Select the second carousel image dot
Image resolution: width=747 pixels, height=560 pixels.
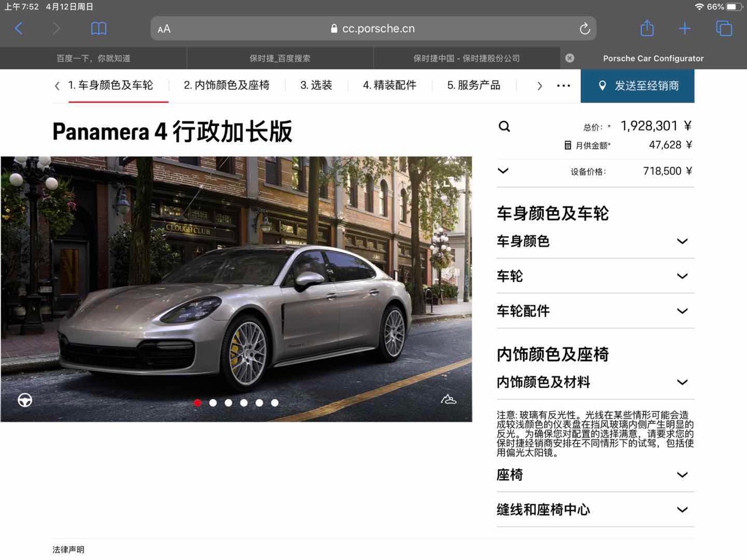213,402
